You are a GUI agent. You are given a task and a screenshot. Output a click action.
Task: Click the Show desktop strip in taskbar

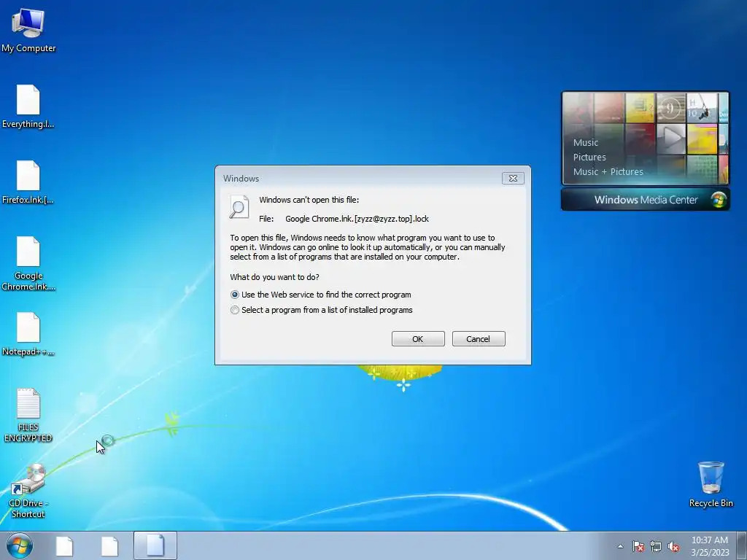click(742, 545)
